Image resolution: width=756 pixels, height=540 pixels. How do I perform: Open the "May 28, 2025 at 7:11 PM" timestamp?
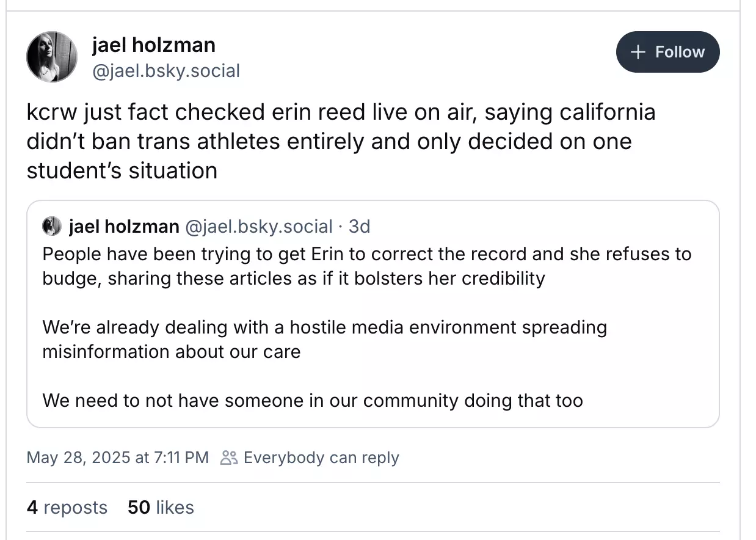[x=117, y=458]
